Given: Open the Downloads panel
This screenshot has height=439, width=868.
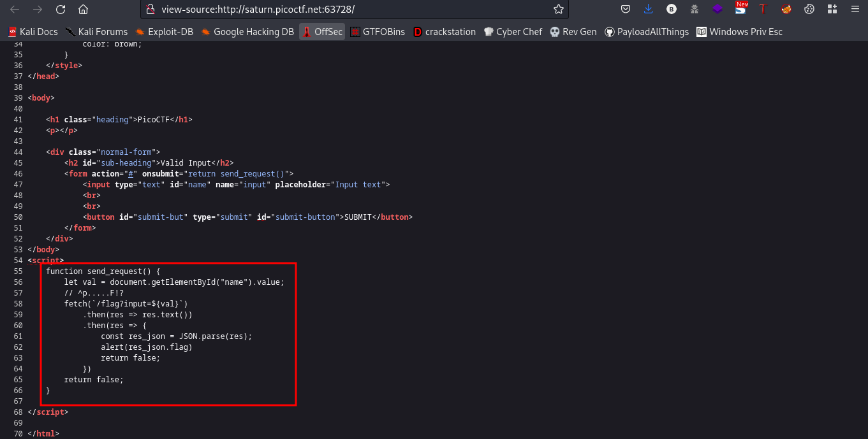Looking at the screenshot, I should tap(648, 9).
